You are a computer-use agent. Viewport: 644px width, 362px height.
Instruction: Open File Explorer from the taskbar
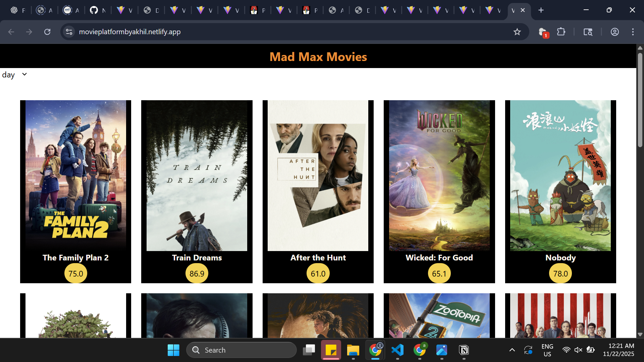point(353,350)
